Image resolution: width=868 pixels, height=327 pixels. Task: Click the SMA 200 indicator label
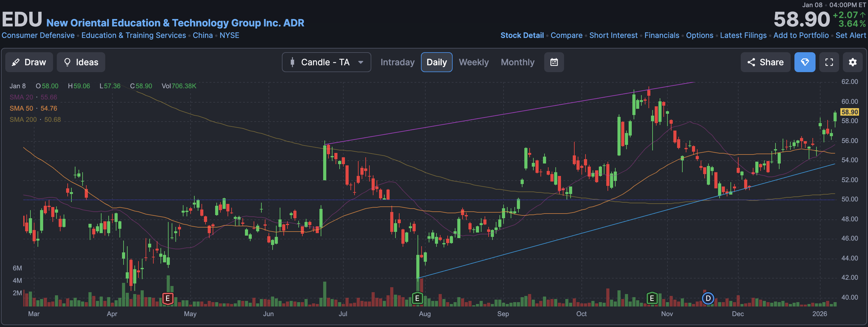[23, 119]
